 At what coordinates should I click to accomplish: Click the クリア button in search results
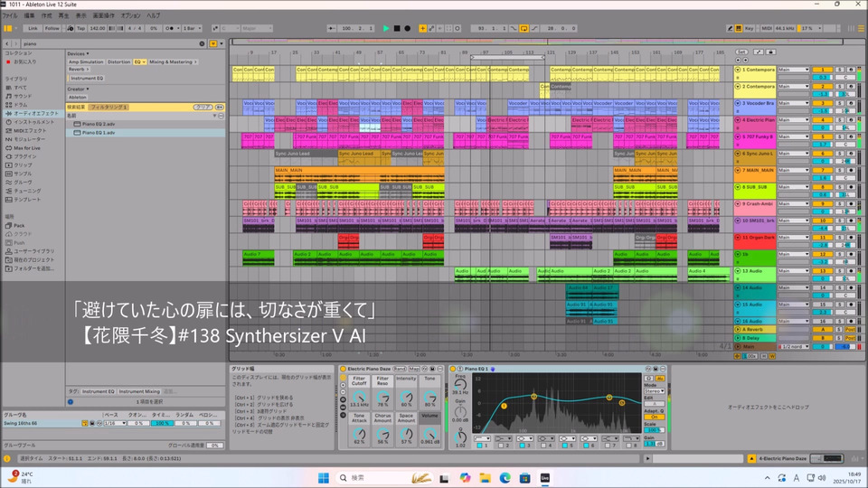pyautogui.click(x=203, y=107)
